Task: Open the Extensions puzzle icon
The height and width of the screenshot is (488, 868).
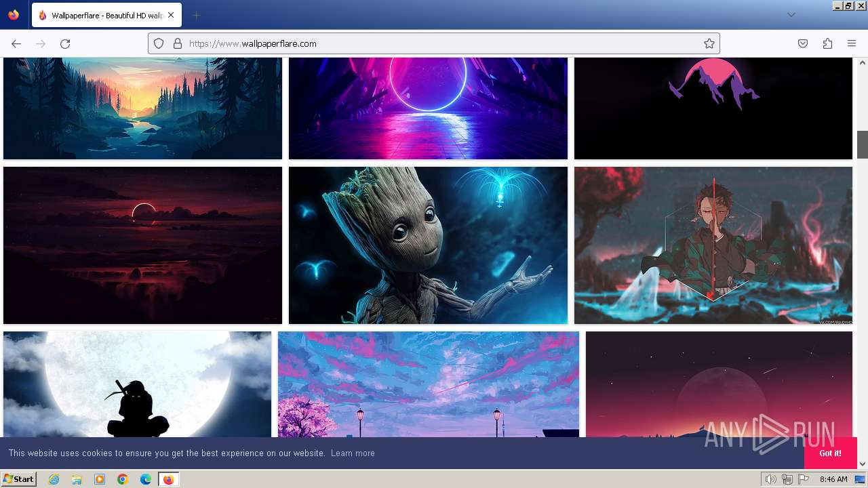Action: (827, 43)
